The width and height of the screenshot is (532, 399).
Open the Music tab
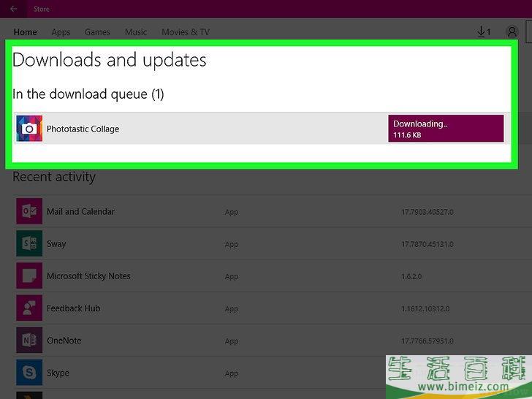click(x=136, y=32)
